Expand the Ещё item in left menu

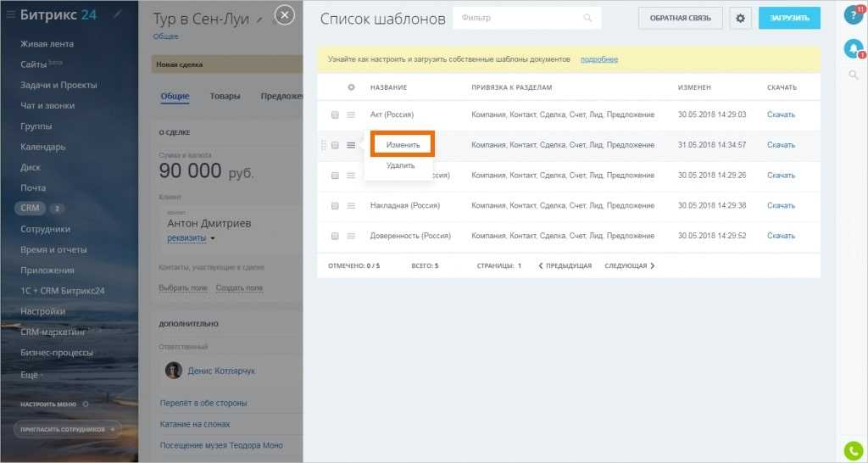(x=32, y=373)
